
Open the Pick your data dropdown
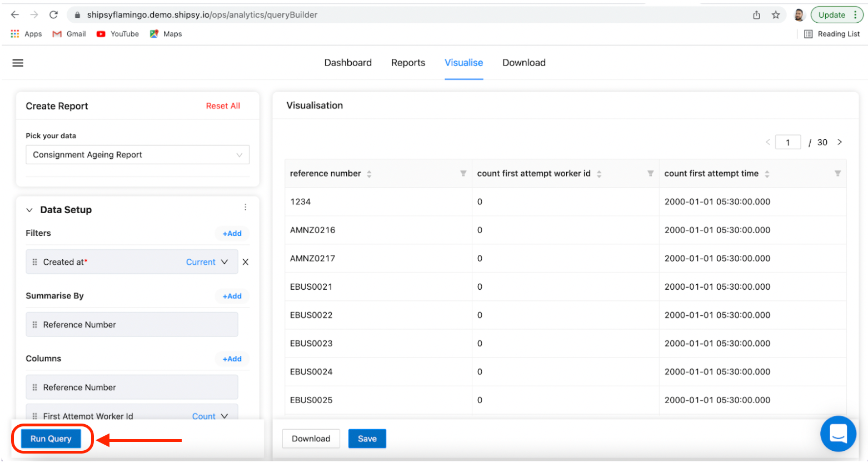coord(137,155)
